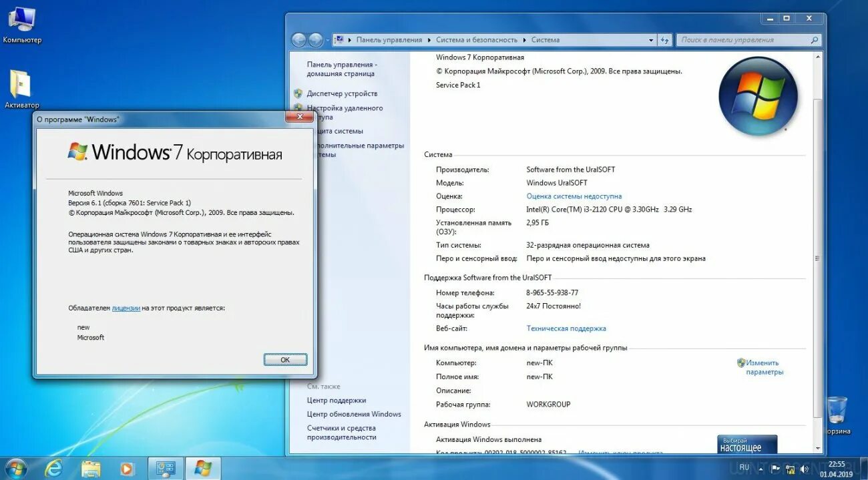The image size is (868, 480).
Task: Select the 32-разрядная операционная система text
Action: pos(588,245)
